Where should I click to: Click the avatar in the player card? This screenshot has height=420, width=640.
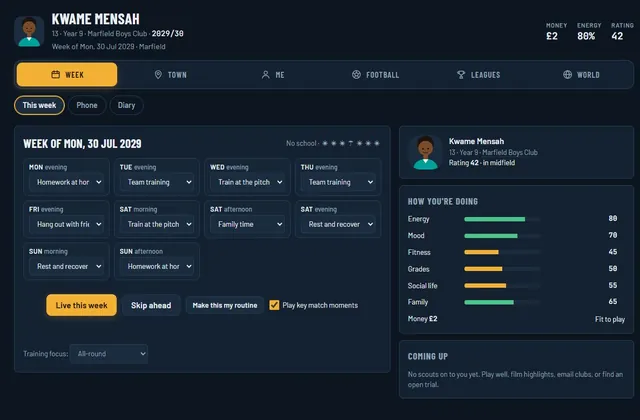coord(426,152)
